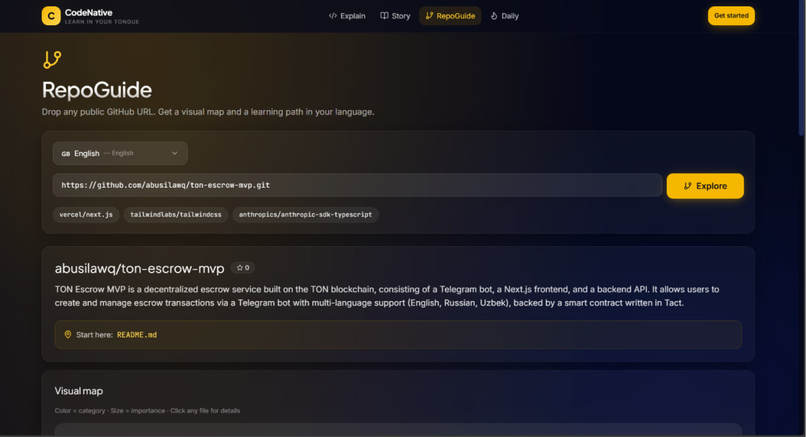Click the large RepoGuide branch icon

tap(52, 60)
